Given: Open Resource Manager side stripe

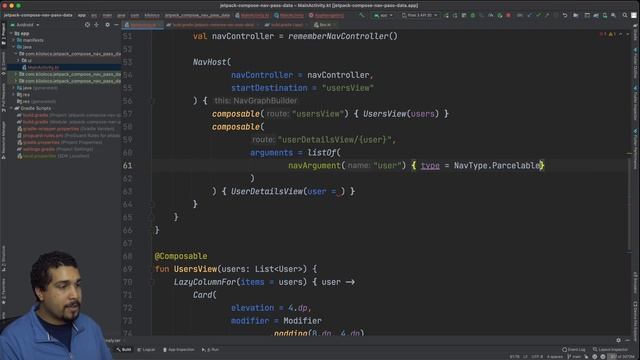Looking at the screenshot, I should (x=3, y=141).
